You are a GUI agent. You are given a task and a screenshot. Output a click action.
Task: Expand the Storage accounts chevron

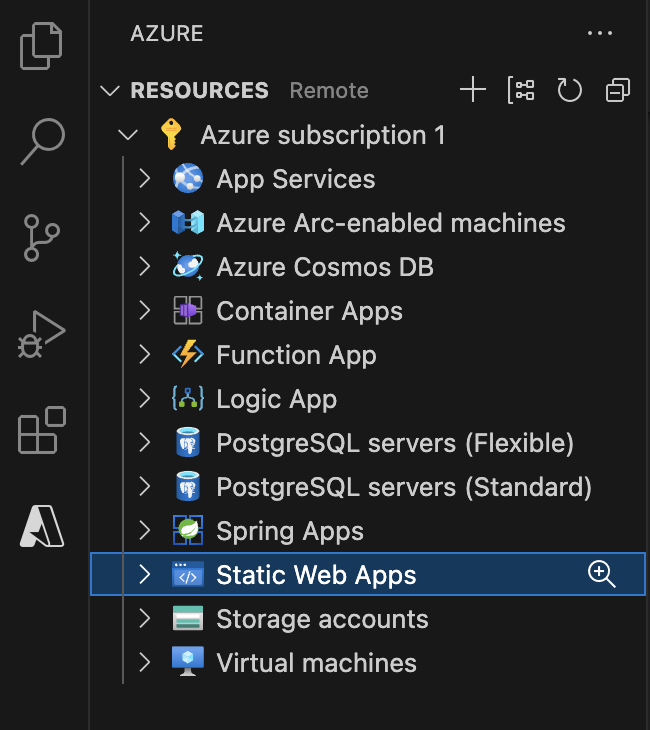coord(145,618)
